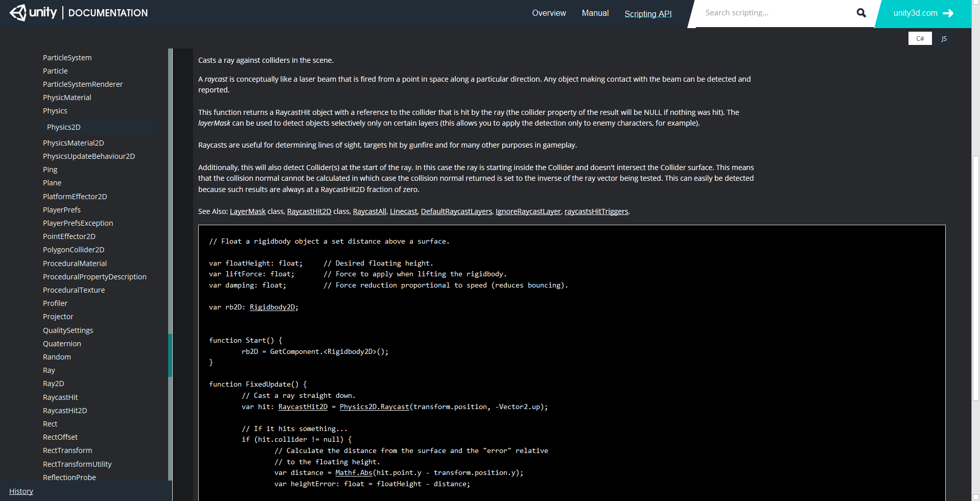Open the IgnoreRaycastLayer link
The width and height of the screenshot is (980, 501).
pos(528,211)
